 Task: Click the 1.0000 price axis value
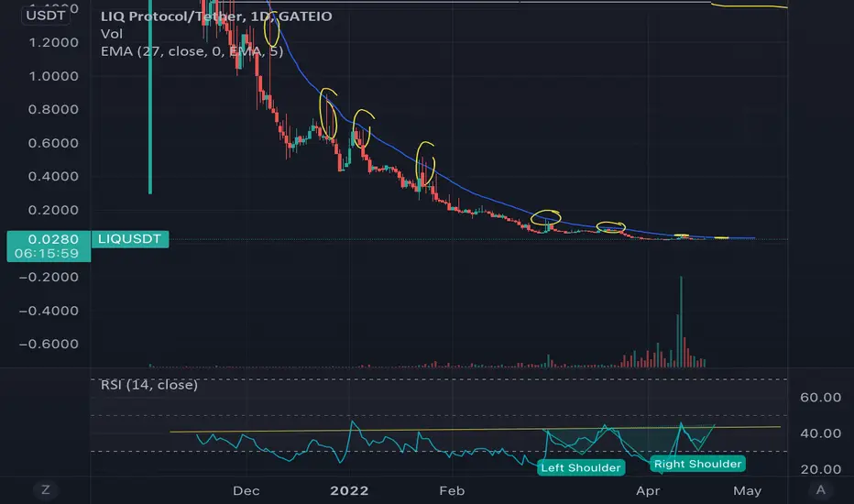click(x=53, y=76)
